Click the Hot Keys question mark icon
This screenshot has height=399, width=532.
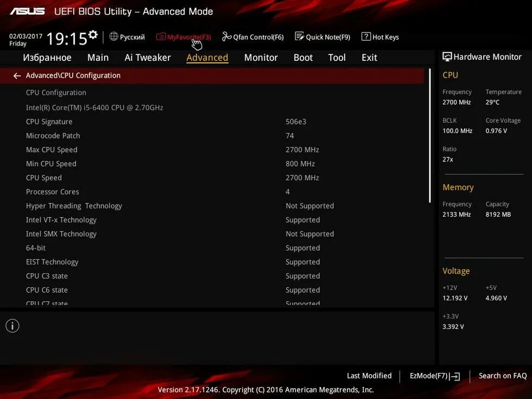[366, 36]
